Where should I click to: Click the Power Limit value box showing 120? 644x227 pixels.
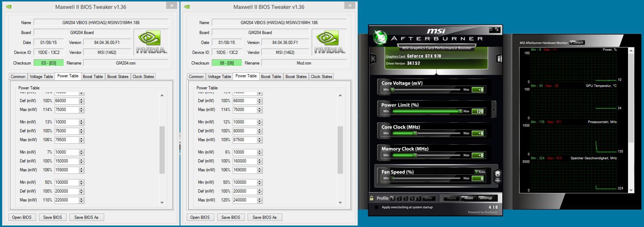pos(478,111)
